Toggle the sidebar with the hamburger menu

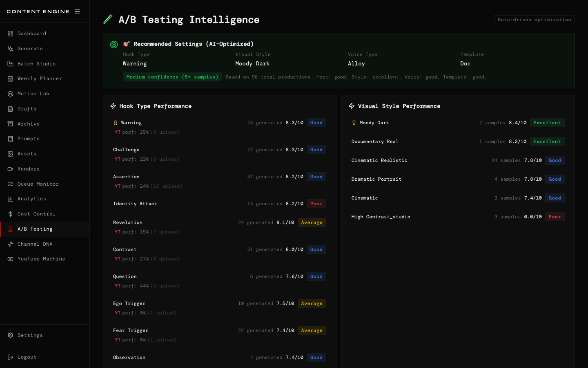click(77, 11)
